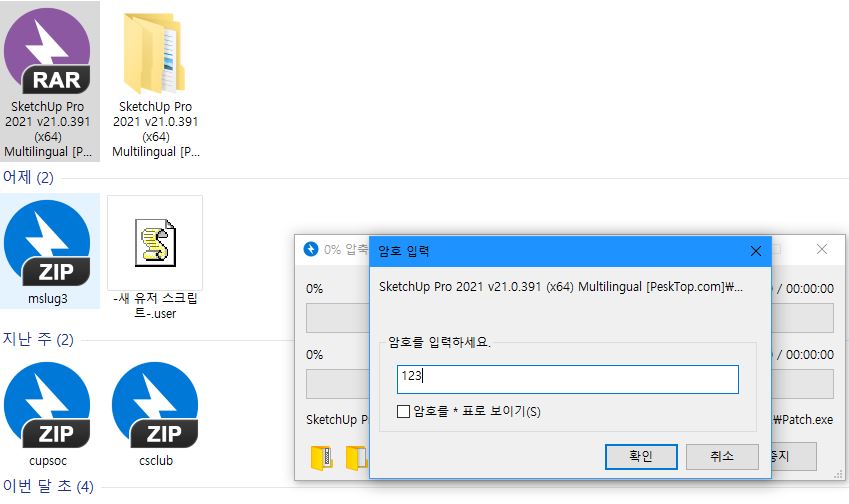849x504 pixels.
Task: Click Bandizip logo in extraction window title
Action: (x=311, y=249)
